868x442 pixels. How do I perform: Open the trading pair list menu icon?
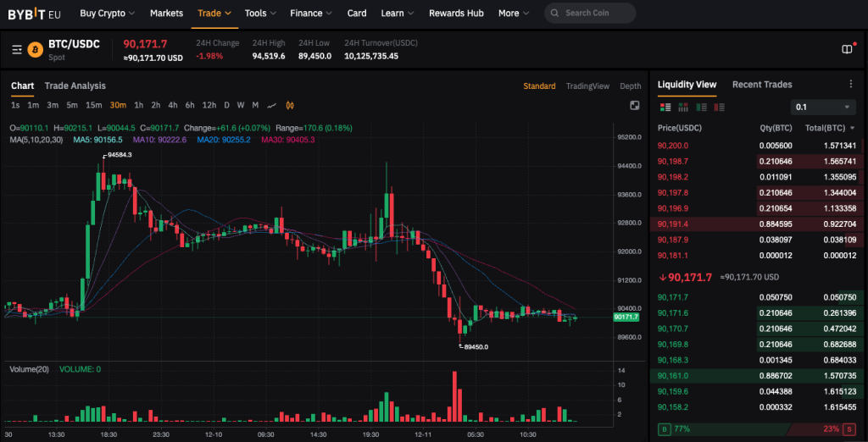(x=17, y=50)
